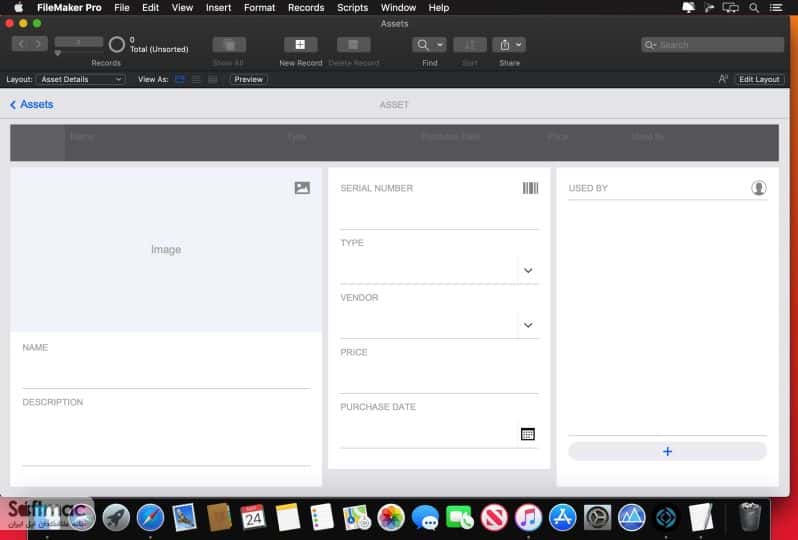This screenshot has height=540, width=798.
Task: Open the Format menu
Action: coord(260,8)
